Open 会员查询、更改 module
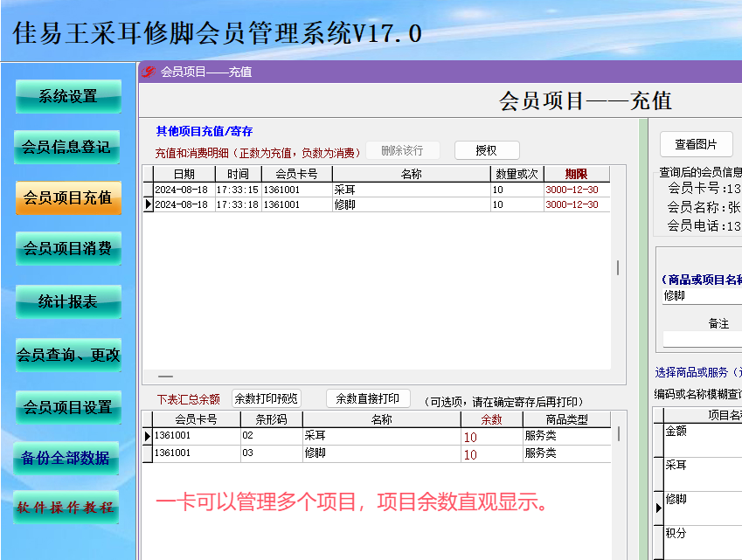The height and width of the screenshot is (560, 742). pyautogui.click(x=68, y=355)
